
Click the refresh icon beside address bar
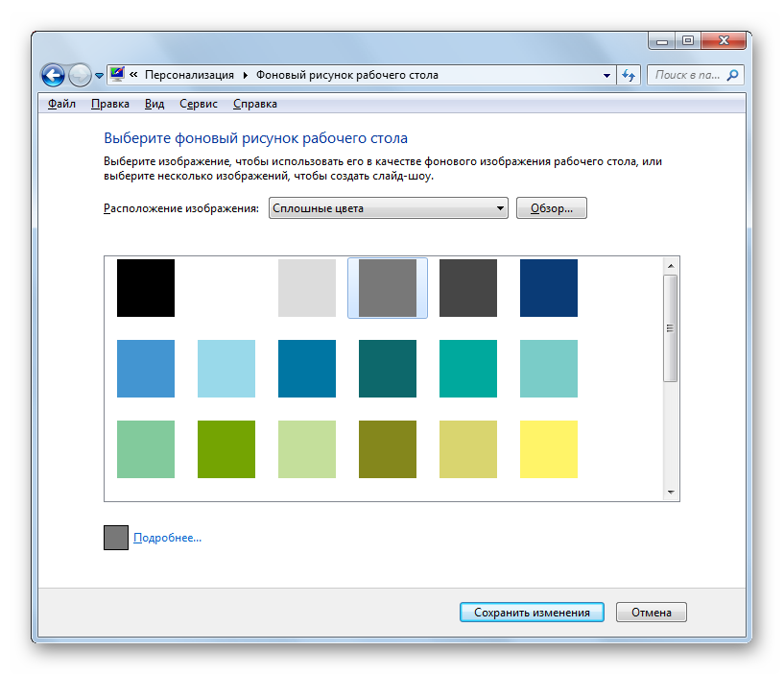[x=629, y=75]
